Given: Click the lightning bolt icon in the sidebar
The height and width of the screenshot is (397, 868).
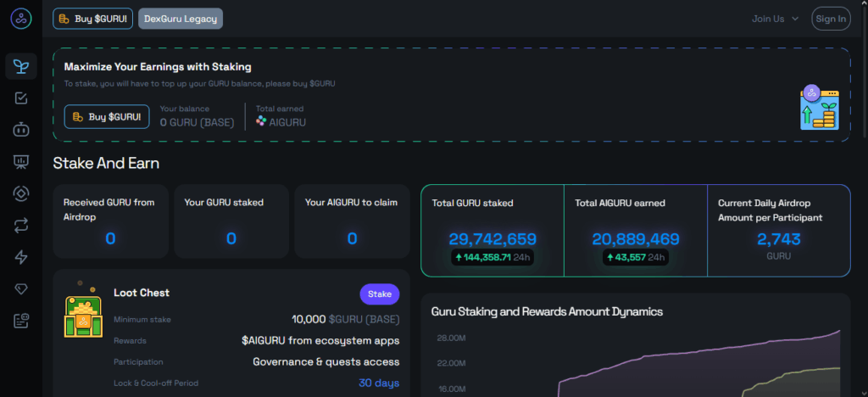Looking at the screenshot, I should pyautogui.click(x=21, y=258).
